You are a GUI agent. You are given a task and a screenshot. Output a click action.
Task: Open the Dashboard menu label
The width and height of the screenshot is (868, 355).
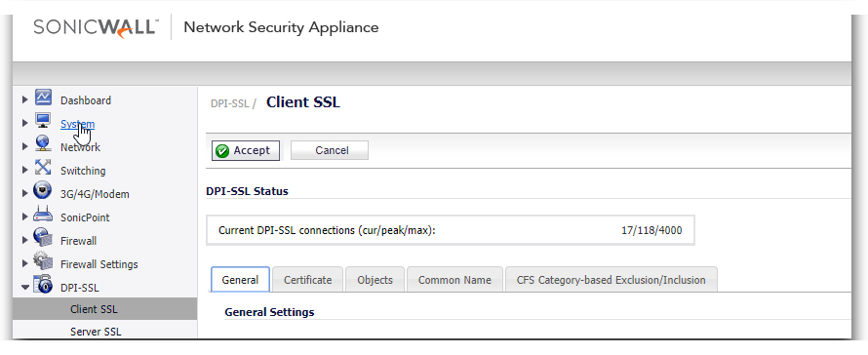coord(86,100)
